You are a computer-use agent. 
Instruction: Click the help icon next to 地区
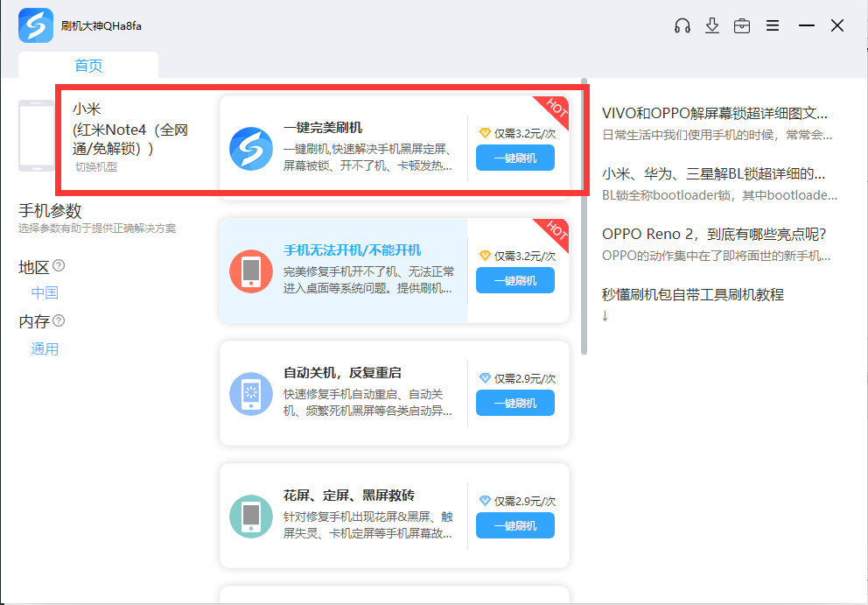(x=59, y=265)
